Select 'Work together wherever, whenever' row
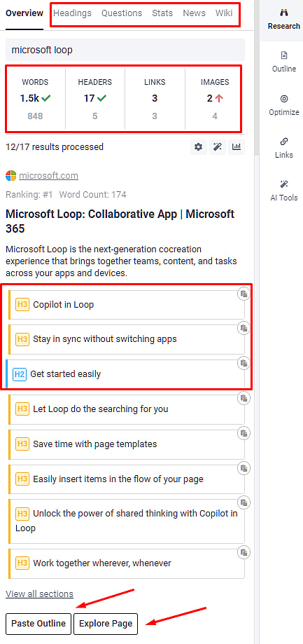This screenshot has height=644, width=303. click(x=126, y=563)
